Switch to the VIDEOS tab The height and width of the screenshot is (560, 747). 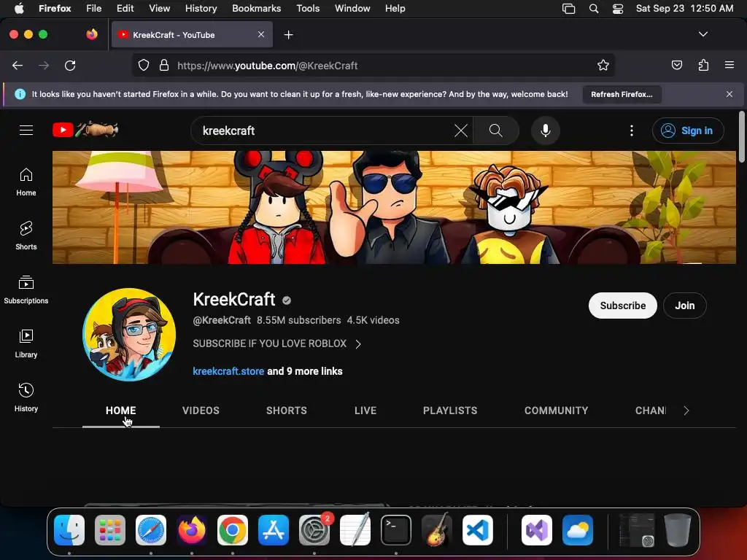201,411
